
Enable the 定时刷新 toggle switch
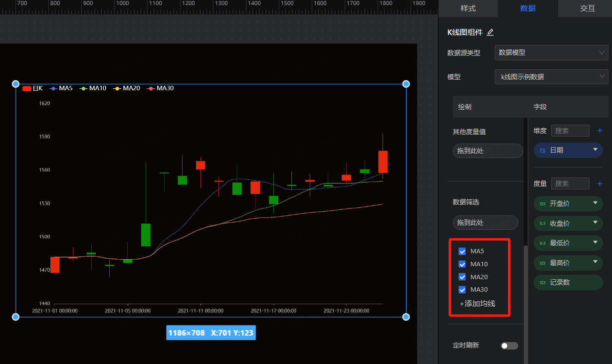509,346
